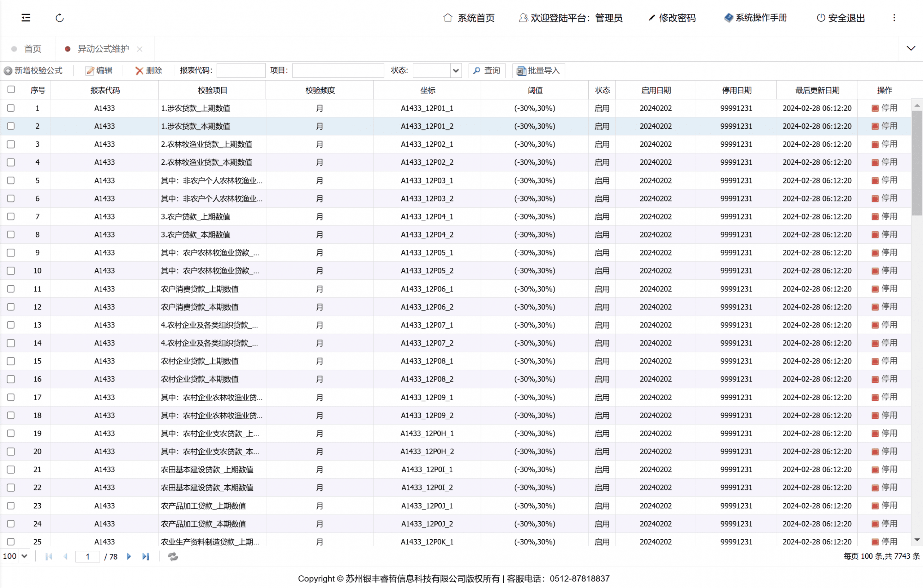Expand the tab list chevron at right
This screenshot has height=588, width=923.
click(911, 48)
